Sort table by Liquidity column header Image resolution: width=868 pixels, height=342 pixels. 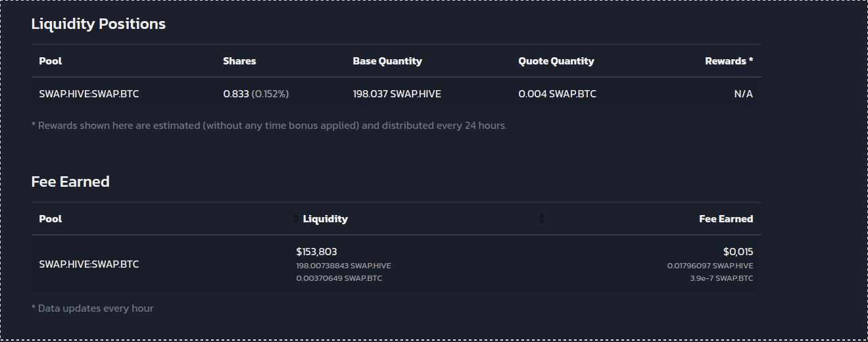click(325, 219)
